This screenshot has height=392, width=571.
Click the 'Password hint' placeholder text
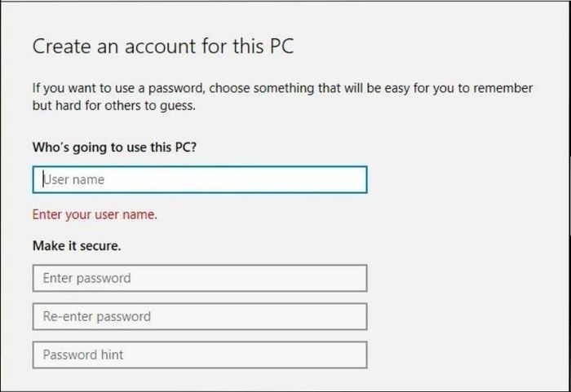tap(83, 355)
